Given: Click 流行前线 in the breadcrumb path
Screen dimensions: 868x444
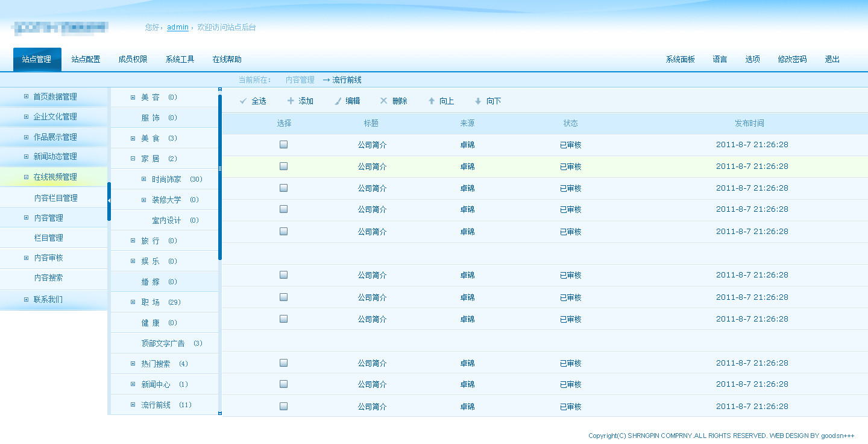Looking at the screenshot, I should tap(347, 80).
